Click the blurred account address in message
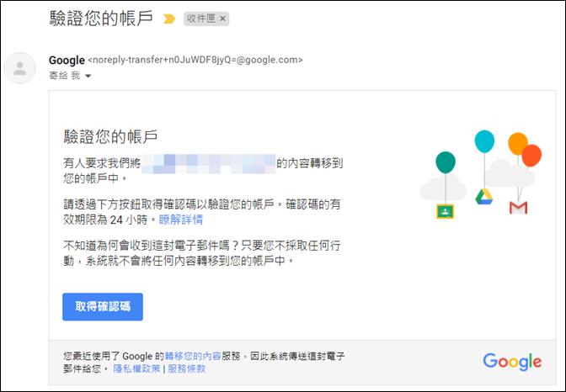The image size is (566, 392). (209, 164)
